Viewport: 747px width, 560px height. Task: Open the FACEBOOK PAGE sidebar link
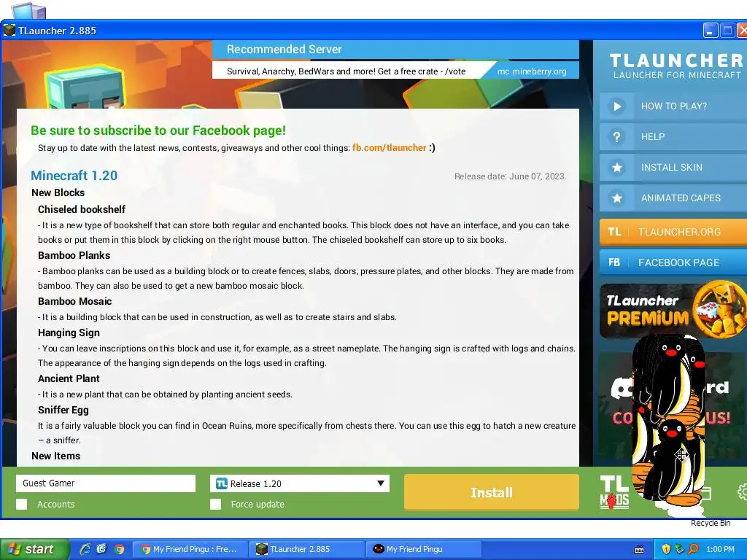click(673, 262)
